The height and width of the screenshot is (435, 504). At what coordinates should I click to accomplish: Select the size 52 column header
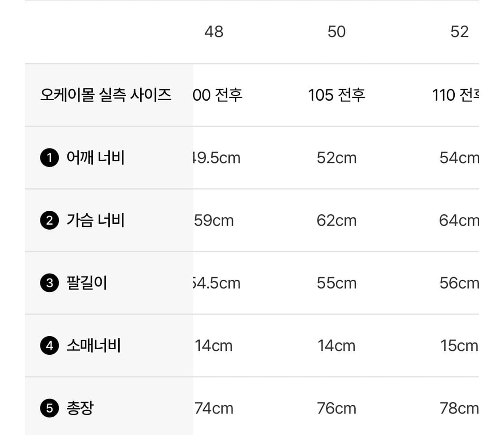(x=459, y=32)
